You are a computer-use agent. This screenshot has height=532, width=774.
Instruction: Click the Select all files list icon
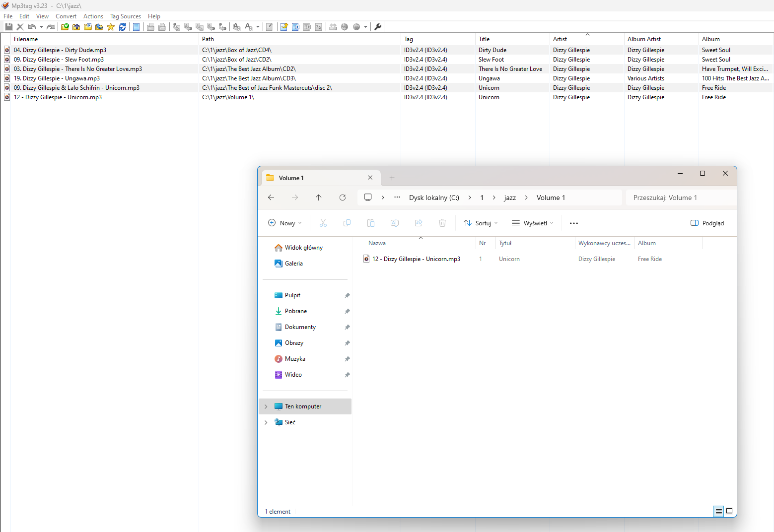pyautogui.click(x=136, y=27)
